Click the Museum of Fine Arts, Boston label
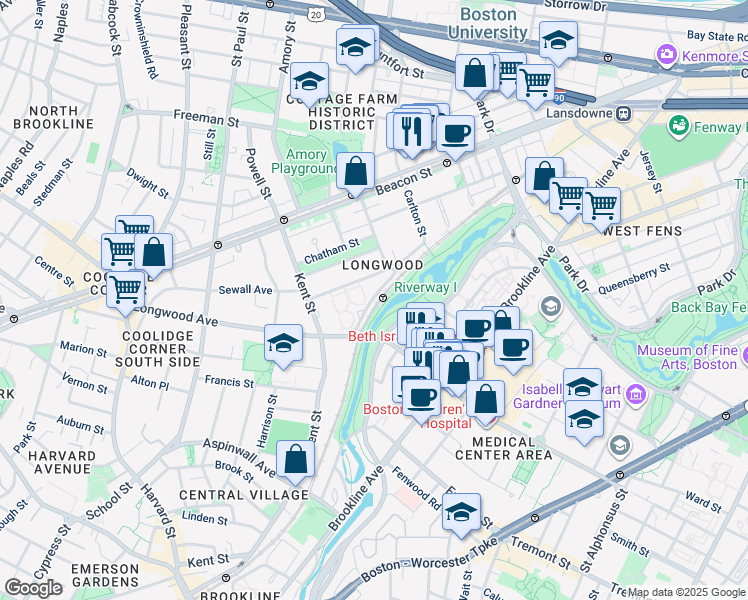 [x=687, y=357]
